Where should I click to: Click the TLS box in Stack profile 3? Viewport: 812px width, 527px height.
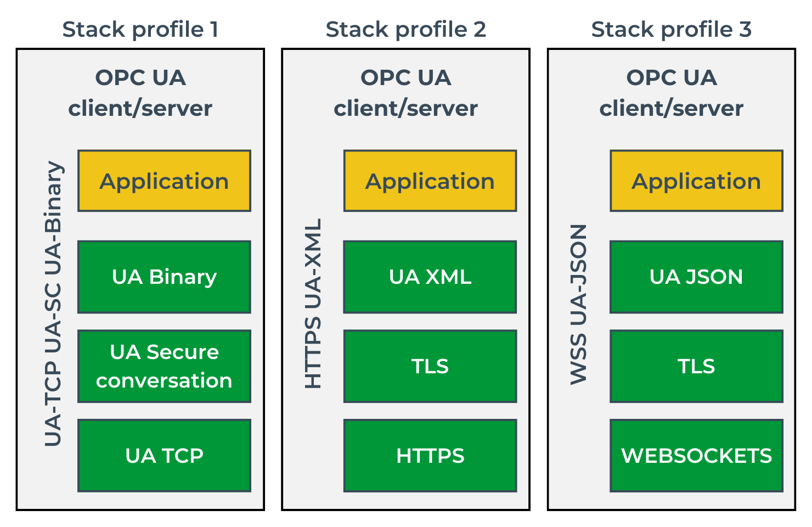[696, 366]
